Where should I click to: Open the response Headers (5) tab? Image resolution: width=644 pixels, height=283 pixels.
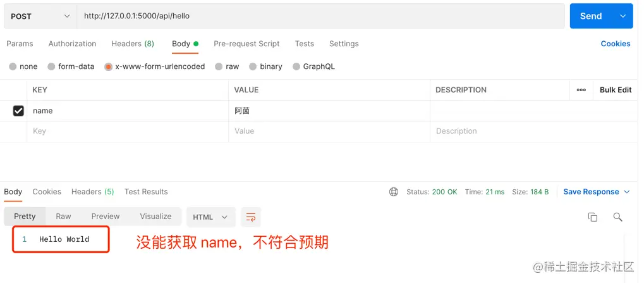(92, 192)
